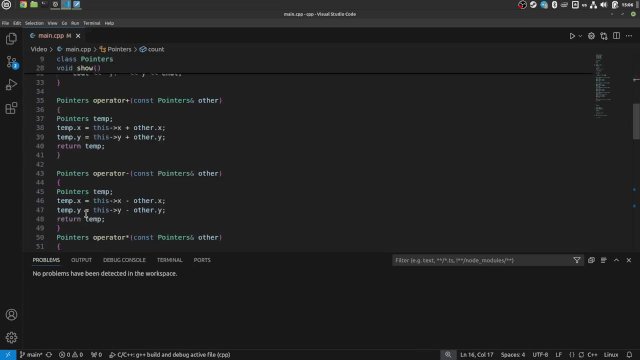The height and width of the screenshot is (360, 640).
Task: Change the UTF-8 encoding
Action: tap(540, 355)
